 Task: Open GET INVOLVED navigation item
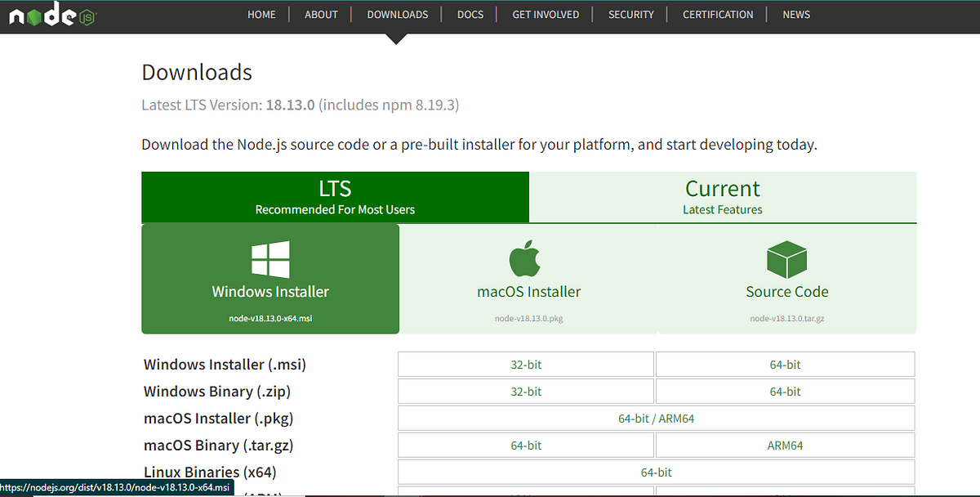pos(545,14)
